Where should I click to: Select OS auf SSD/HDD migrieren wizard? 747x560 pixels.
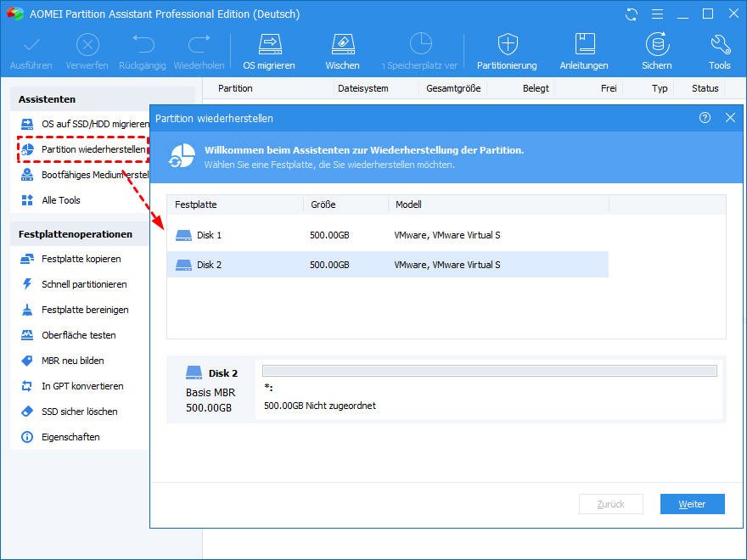(x=85, y=124)
